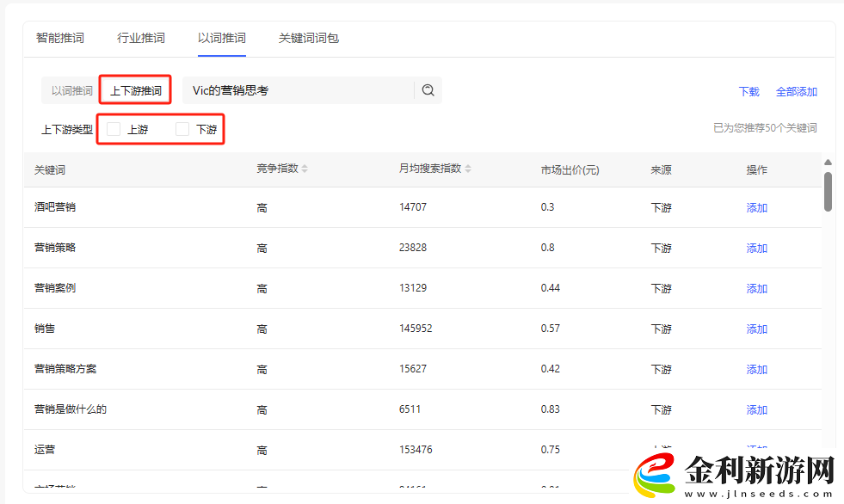Click search index value 13129
Screen dimensions: 844x504
coord(413,288)
